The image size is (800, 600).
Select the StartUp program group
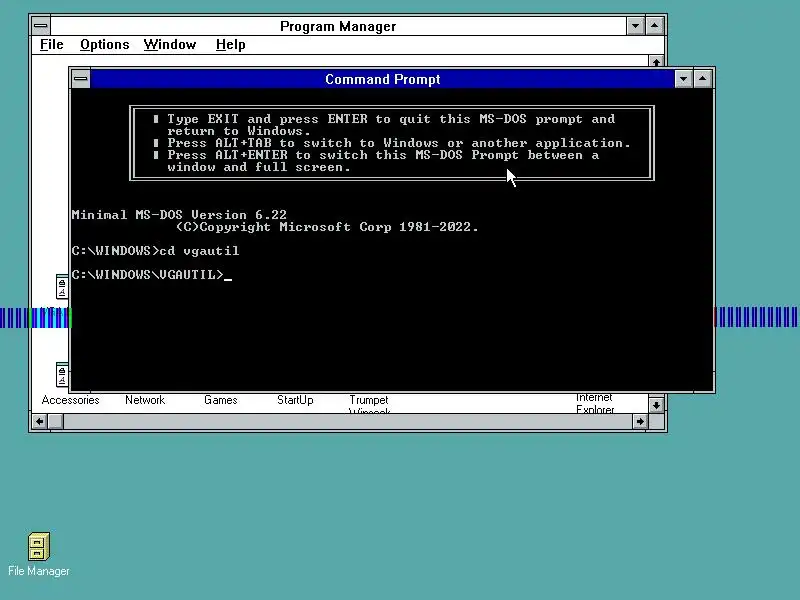click(x=295, y=400)
